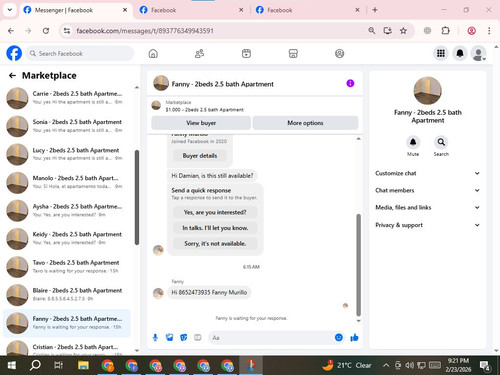500x375 pixels.
Task: Click the browser address bar URL
Action: tap(145, 31)
